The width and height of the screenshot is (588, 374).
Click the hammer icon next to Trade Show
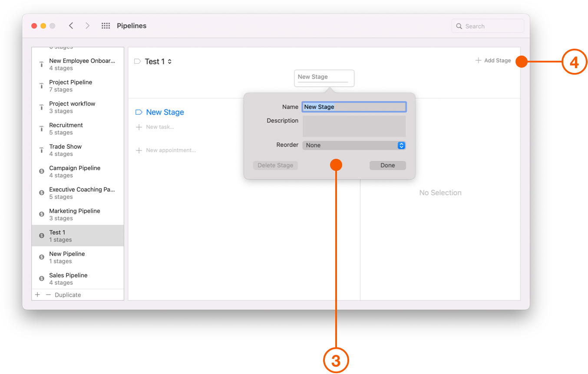(41, 150)
